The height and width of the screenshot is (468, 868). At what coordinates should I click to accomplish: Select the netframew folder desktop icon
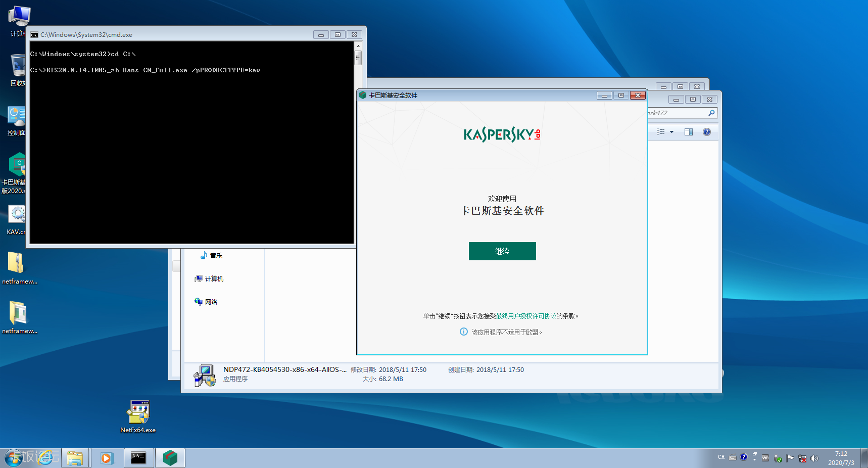pyautogui.click(x=19, y=318)
